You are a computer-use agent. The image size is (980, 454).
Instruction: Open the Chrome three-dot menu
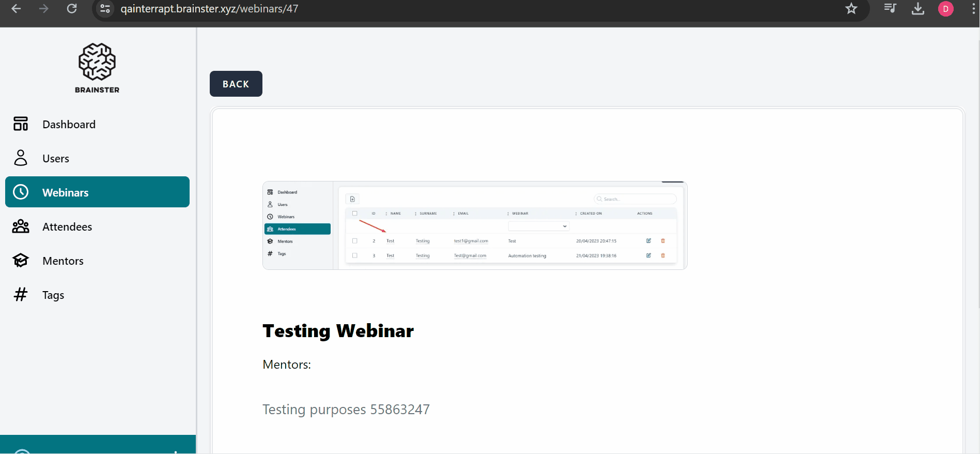pyautogui.click(x=973, y=9)
